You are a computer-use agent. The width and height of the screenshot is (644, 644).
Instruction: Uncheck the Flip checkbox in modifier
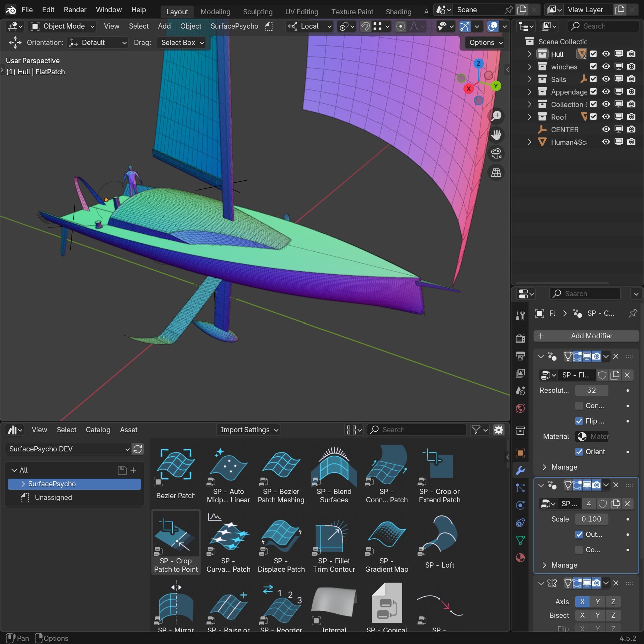(579, 421)
